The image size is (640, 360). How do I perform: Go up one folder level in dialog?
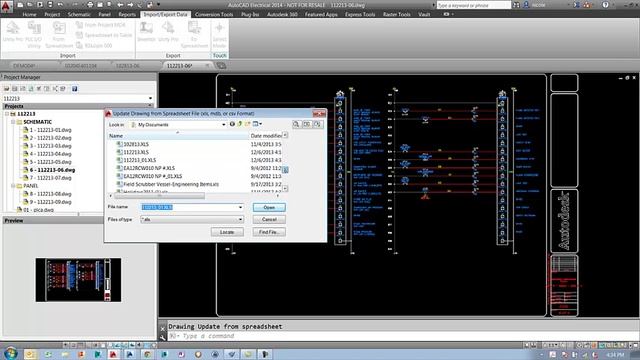pos(240,124)
